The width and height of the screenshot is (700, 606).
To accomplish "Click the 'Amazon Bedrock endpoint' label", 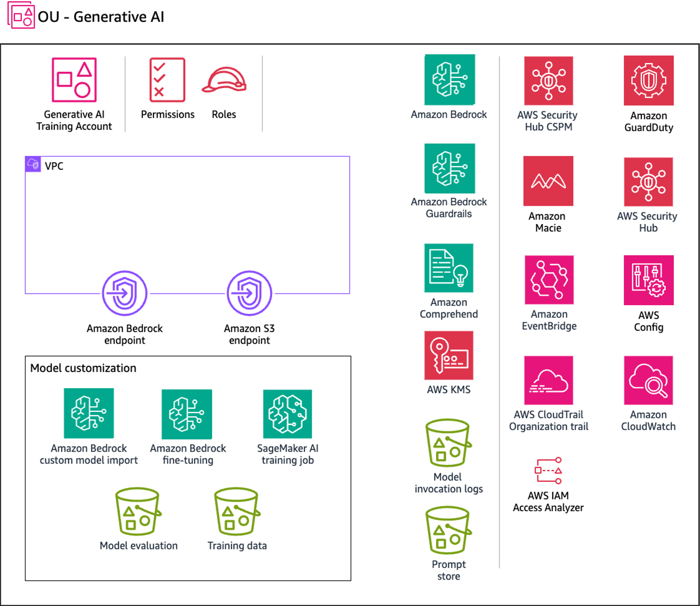I will pos(125,334).
